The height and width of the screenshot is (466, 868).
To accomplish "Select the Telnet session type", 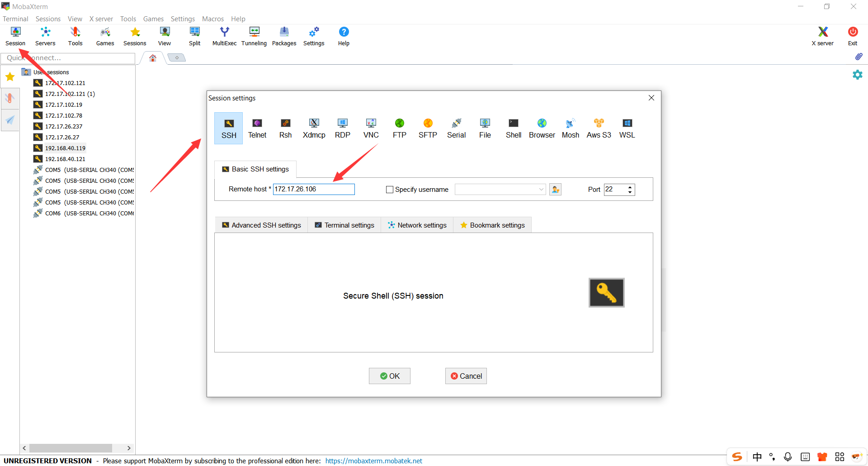I will [257, 128].
